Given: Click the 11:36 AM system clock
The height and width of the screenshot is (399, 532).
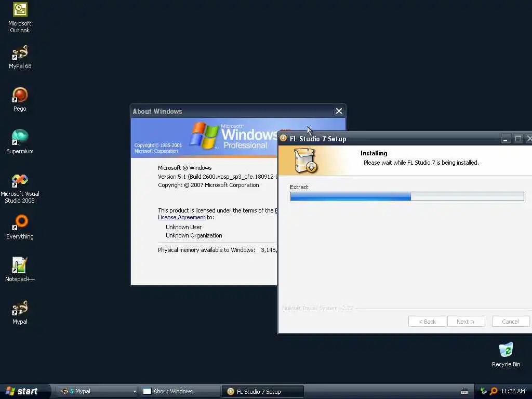Looking at the screenshot, I should [513, 391].
